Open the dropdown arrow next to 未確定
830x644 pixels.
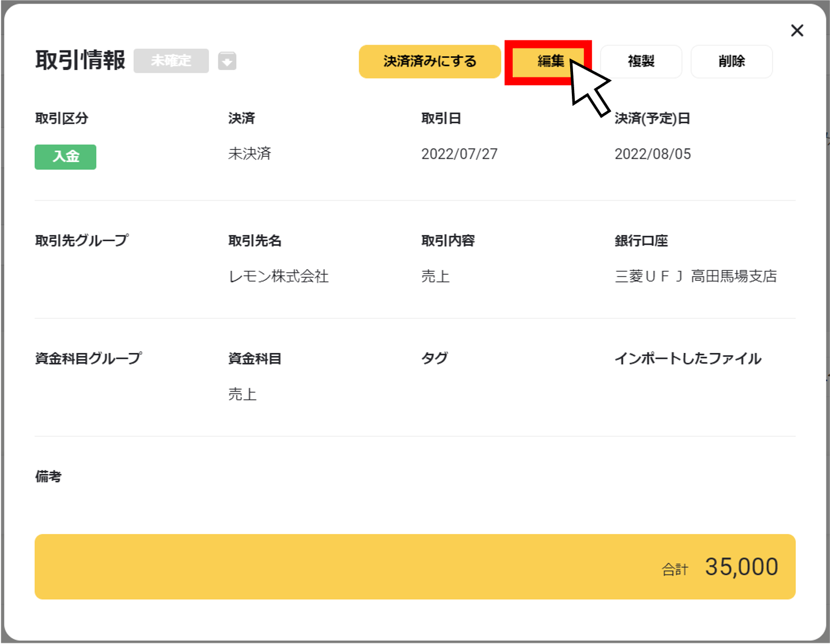tap(227, 61)
